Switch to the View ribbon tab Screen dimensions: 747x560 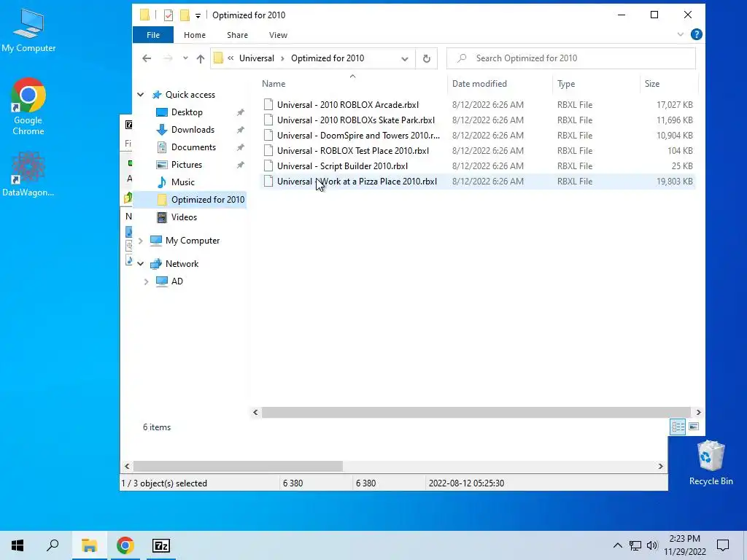point(278,35)
